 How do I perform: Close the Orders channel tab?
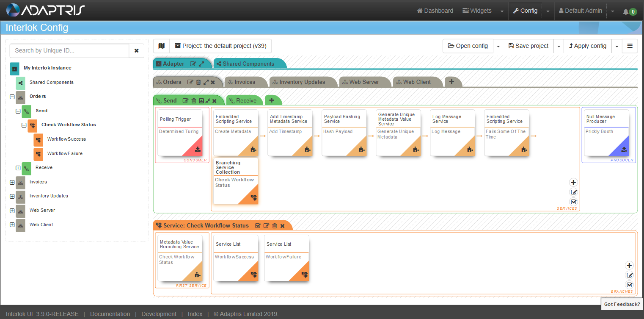click(x=213, y=82)
